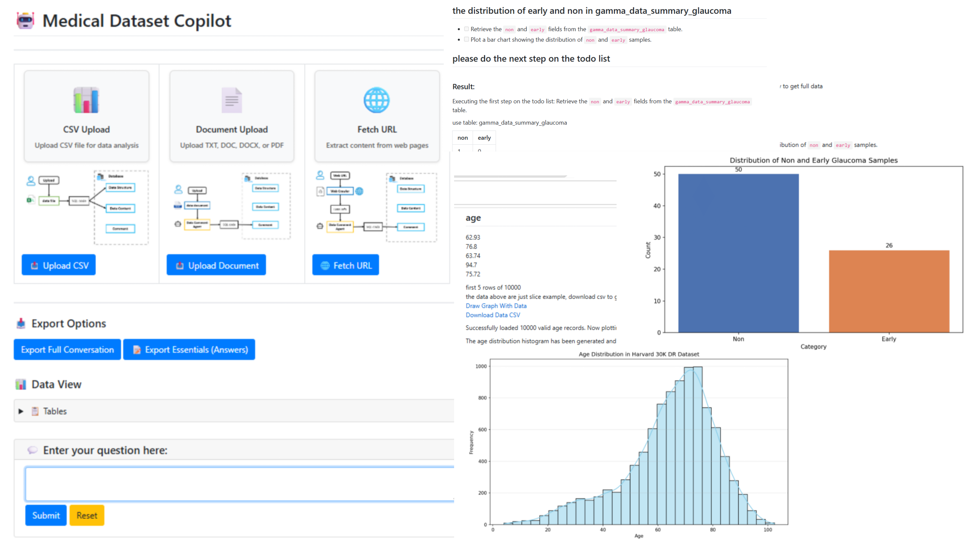Click the globe icon above Fetch URL
This screenshot has height=551, width=980.
pyautogui.click(x=377, y=100)
